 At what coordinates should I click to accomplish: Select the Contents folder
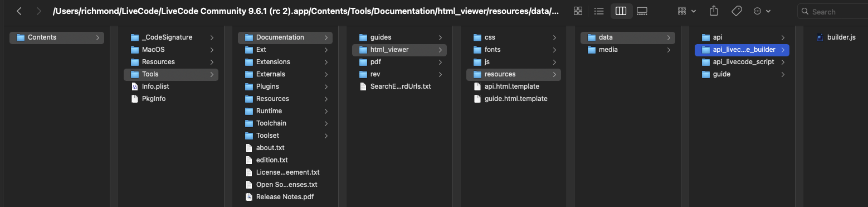(x=57, y=37)
